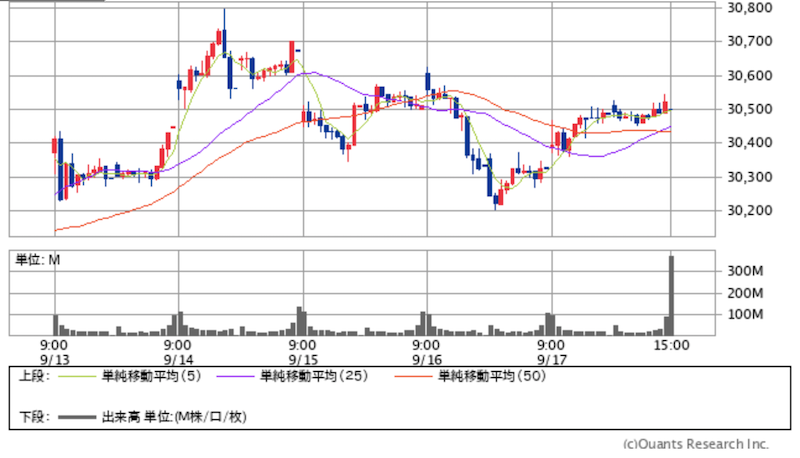Click the 単純移動平均(25) legend entry
800x458 pixels.
[x=314, y=376]
